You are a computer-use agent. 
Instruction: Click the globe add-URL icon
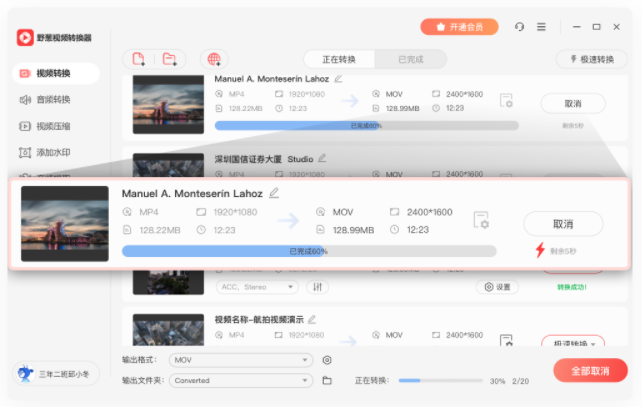pyautogui.click(x=214, y=59)
